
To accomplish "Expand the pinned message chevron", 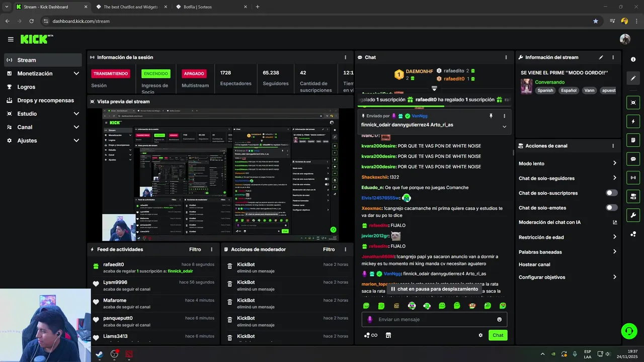I will pyautogui.click(x=504, y=126).
